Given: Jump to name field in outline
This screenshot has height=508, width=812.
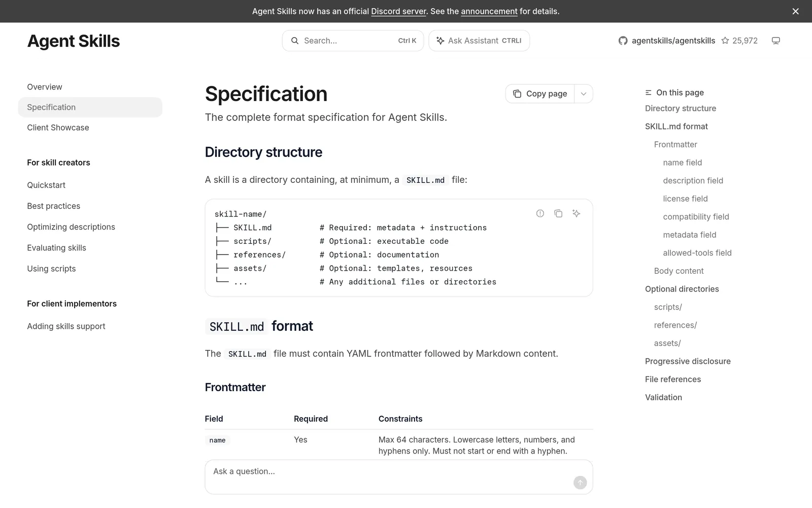Looking at the screenshot, I should pyautogui.click(x=683, y=163).
